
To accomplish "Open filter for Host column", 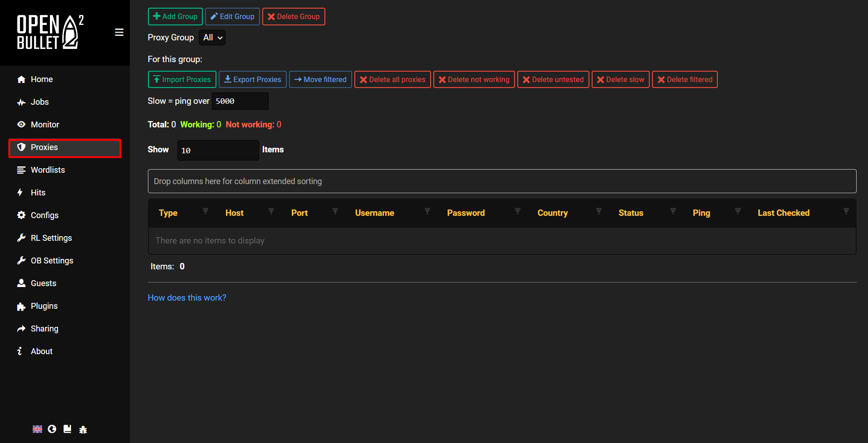I will point(271,211).
